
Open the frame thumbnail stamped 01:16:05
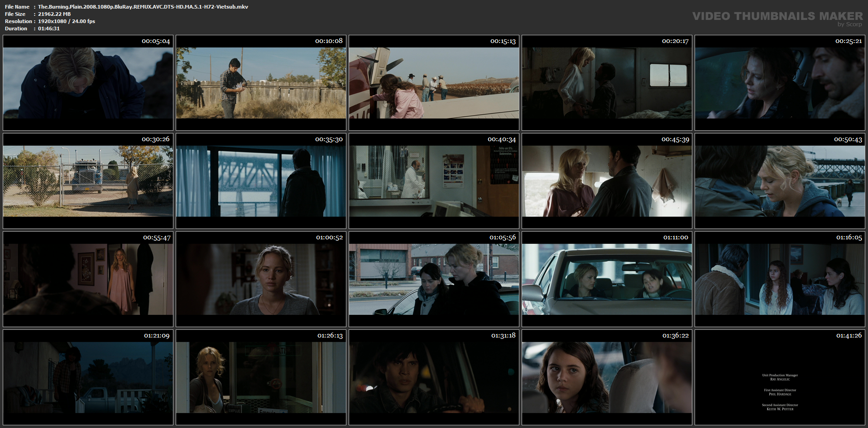[x=780, y=279]
